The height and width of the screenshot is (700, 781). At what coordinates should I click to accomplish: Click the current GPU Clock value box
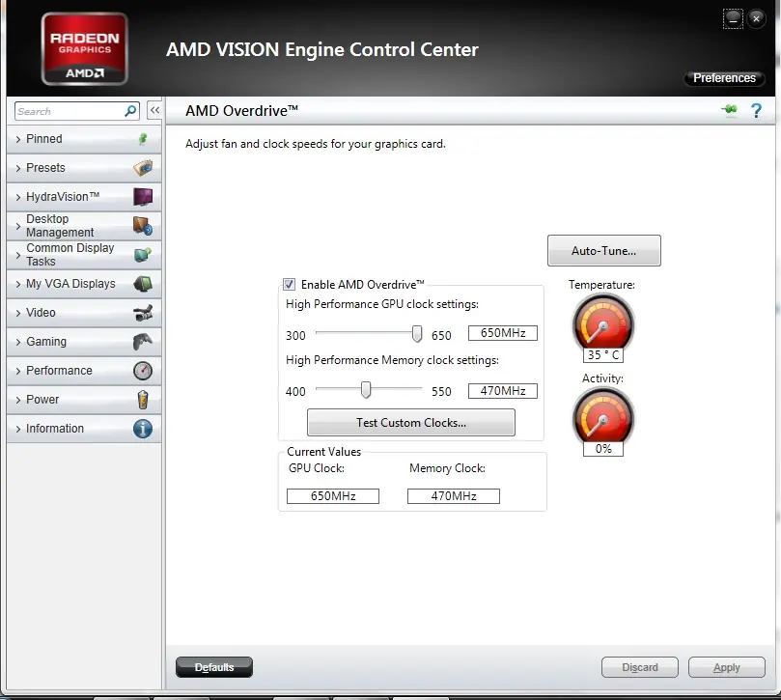tap(333, 496)
